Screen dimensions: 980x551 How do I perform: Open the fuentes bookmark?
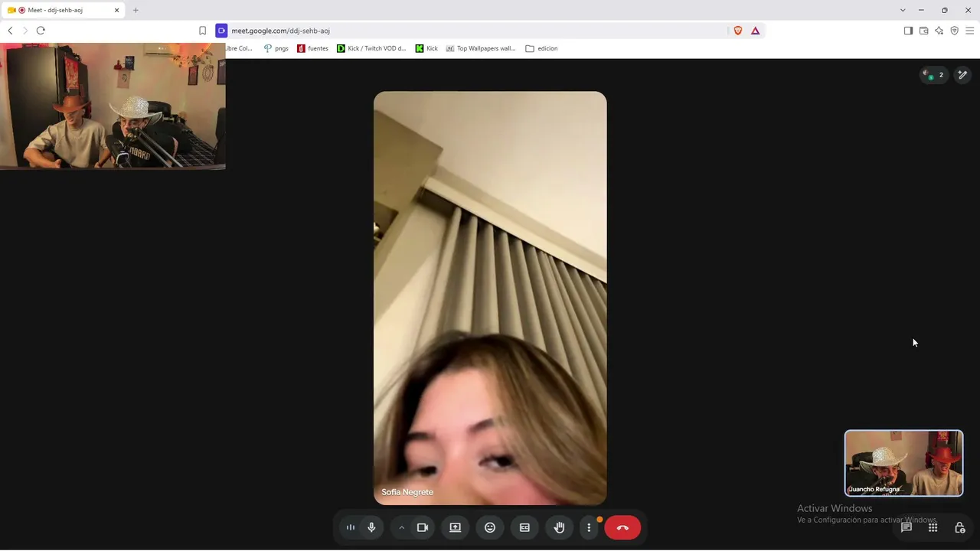(312, 48)
